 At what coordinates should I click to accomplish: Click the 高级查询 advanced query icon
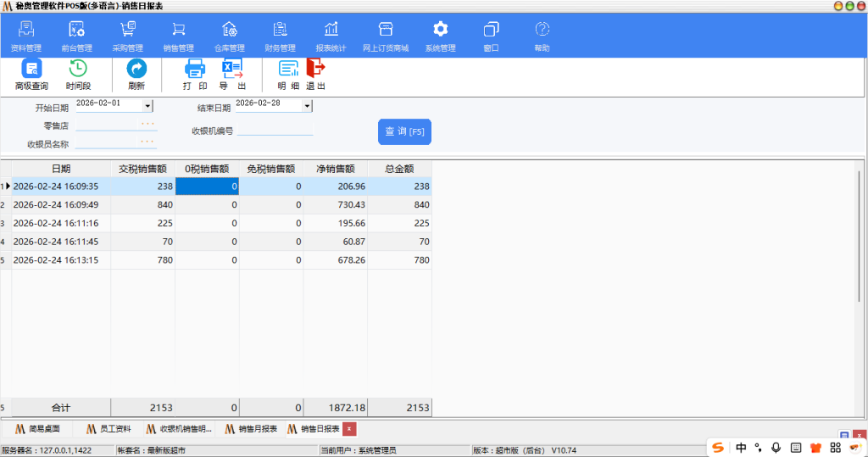click(31, 70)
